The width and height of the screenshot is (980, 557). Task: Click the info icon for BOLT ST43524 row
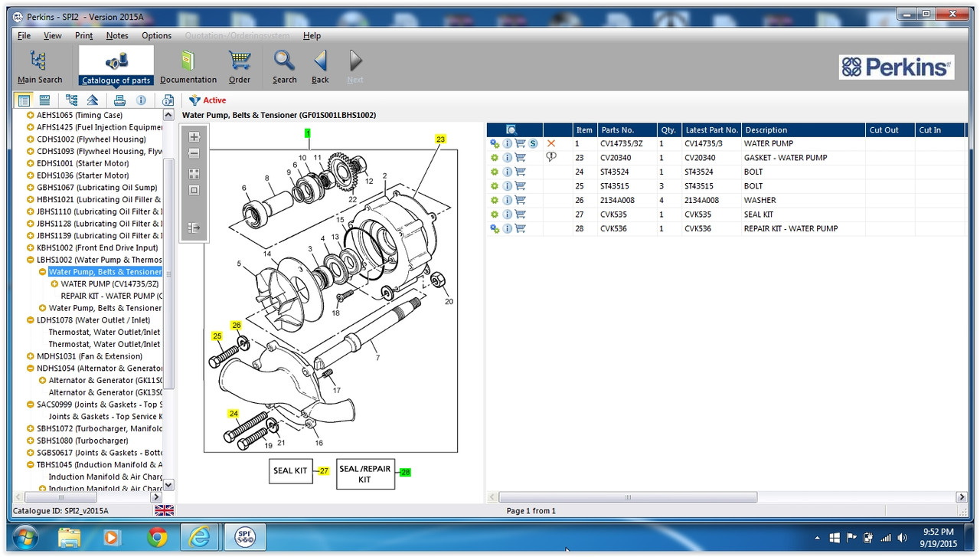coord(507,172)
